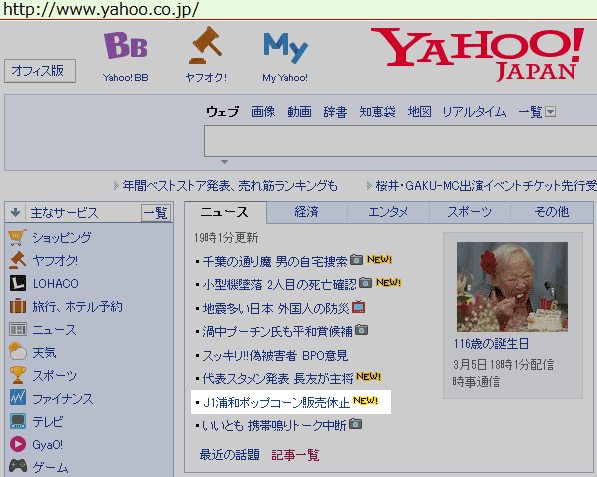
Task: Expand the small triangle below search box
Action: point(225,162)
